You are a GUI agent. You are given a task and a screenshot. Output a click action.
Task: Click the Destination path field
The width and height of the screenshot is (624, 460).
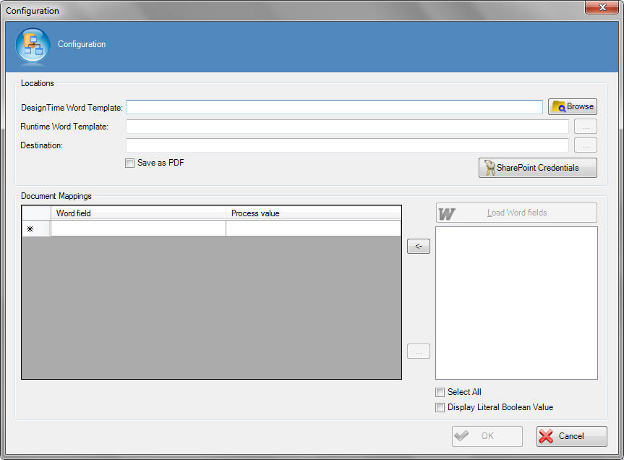tap(346, 146)
